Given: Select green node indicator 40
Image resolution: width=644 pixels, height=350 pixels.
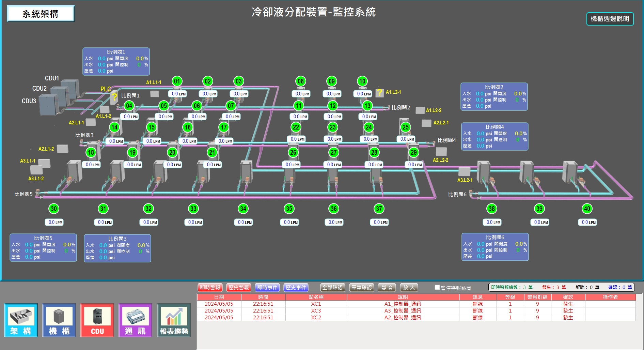Looking at the screenshot, I should 587,209.
